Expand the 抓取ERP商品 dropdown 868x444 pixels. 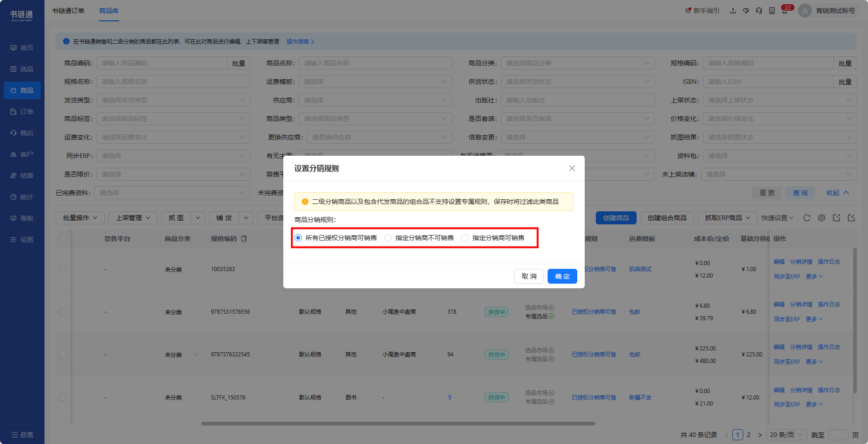click(x=728, y=218)
